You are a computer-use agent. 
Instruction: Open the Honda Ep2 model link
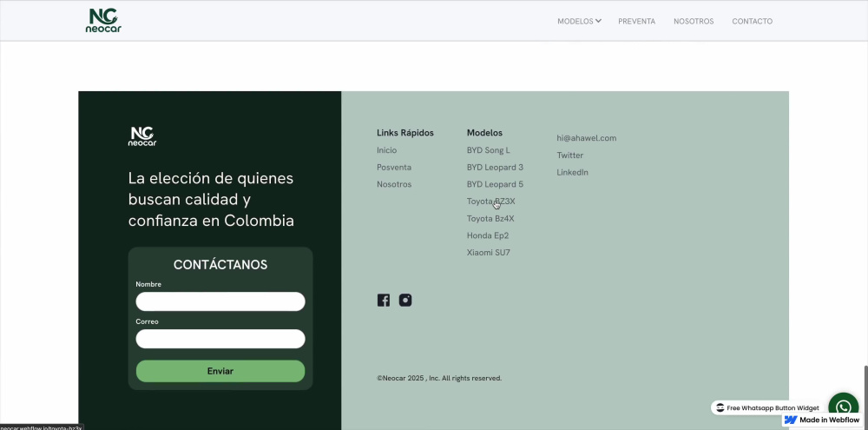pyautogui.click(x=488, y=235)
